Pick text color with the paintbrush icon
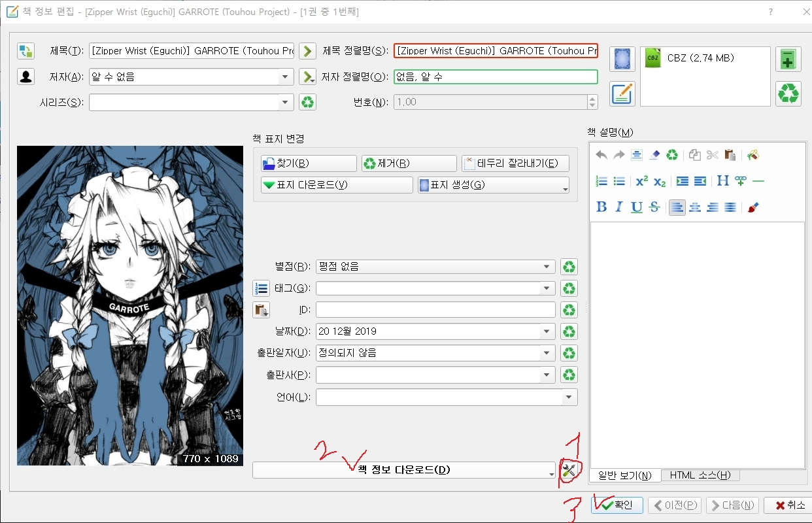 [753, 207]
